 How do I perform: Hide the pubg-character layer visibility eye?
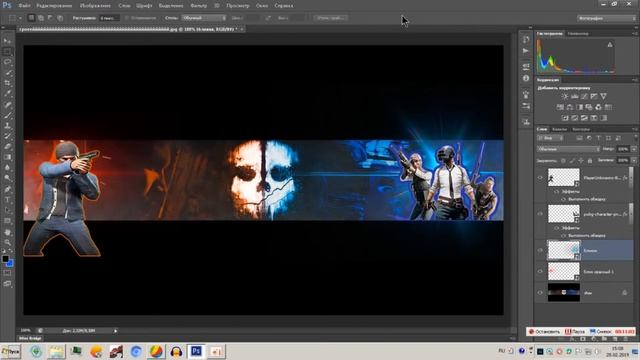pyautogui.click(x=540, y=214)
